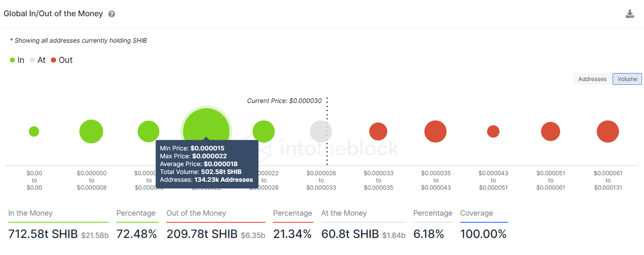644x255 pixels.
Task: Toggle the green In legend
Action: (17, 60)
